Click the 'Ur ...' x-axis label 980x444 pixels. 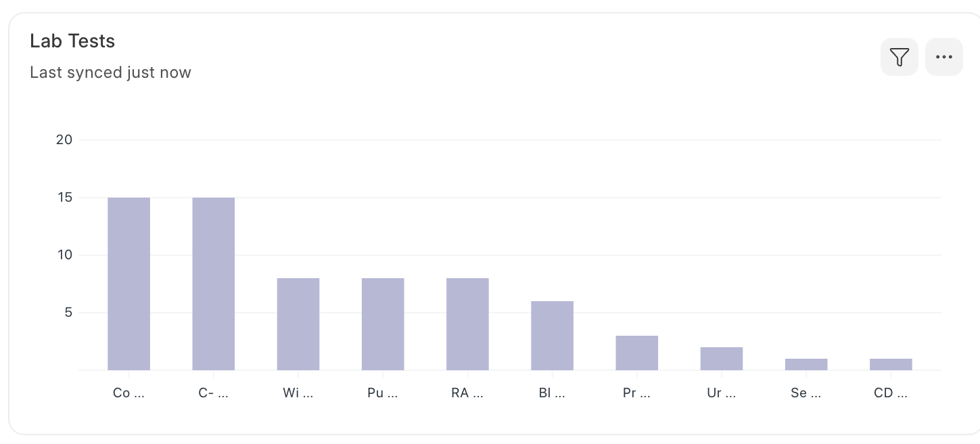[x=721, y=393]
